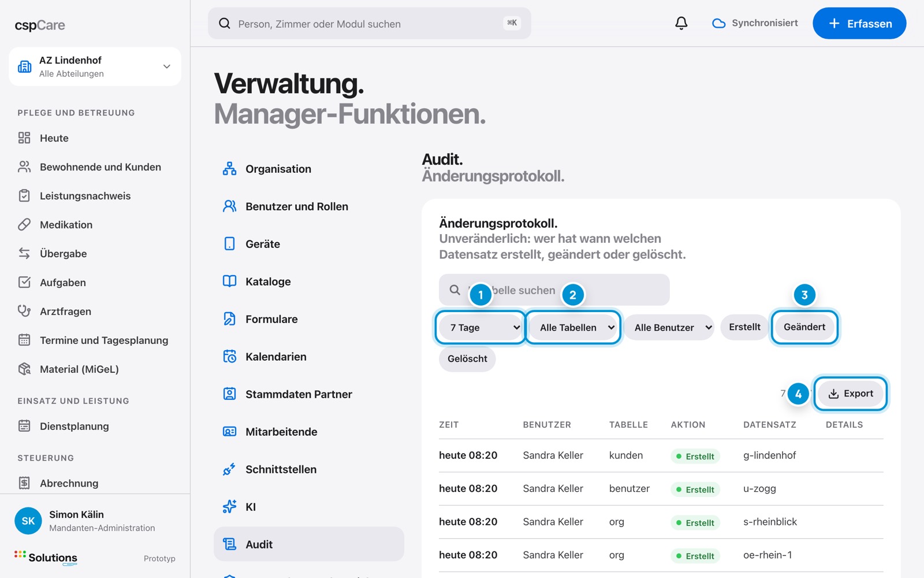This screenshot has width=924, height=578.
Task: Click the cloud sync status icon
Action: (718, 23)
